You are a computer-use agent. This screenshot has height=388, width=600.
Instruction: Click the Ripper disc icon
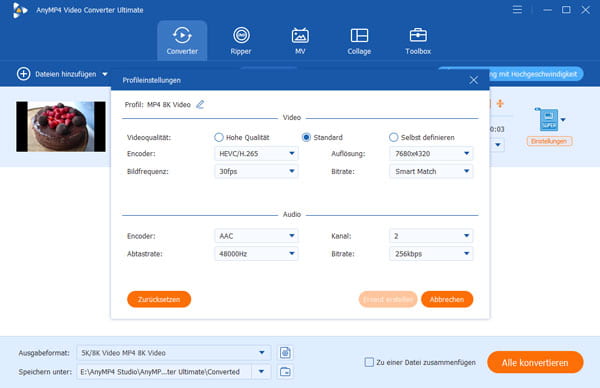(x=241, y=36)
